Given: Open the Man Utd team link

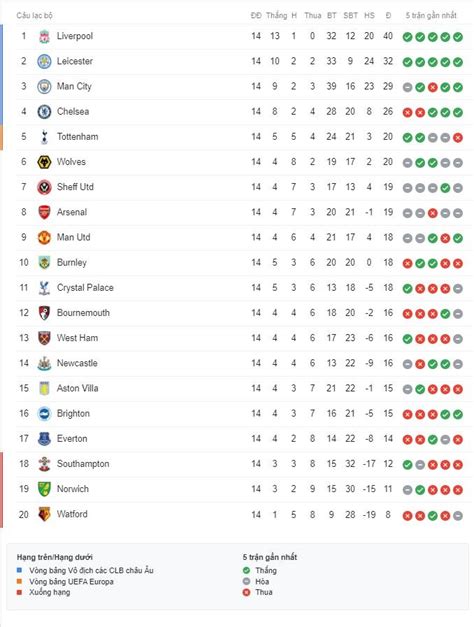Looking at the screenshot, I should click(74, 237).
